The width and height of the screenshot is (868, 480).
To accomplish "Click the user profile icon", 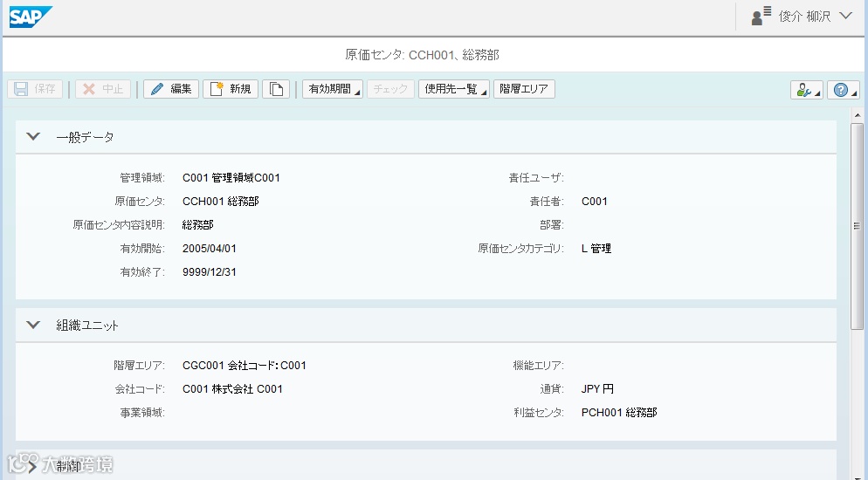I will 761,16.
